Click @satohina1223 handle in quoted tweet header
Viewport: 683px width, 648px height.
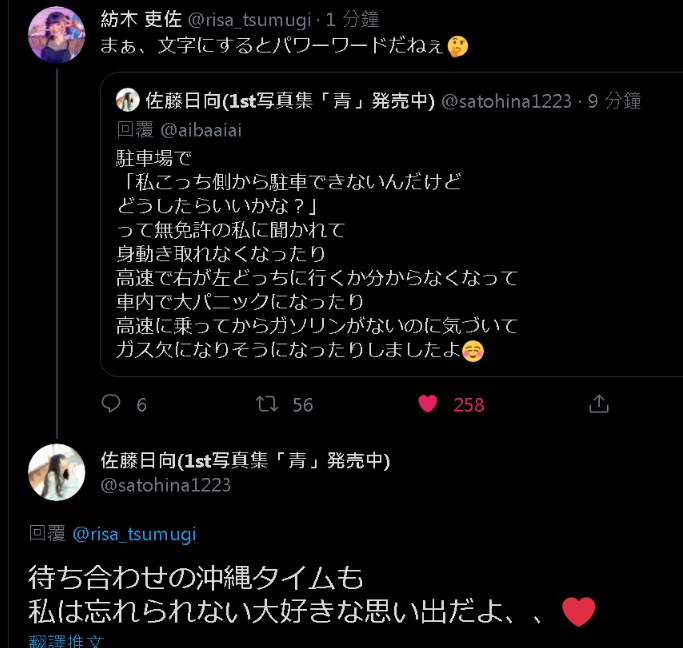tap(506, 100)
